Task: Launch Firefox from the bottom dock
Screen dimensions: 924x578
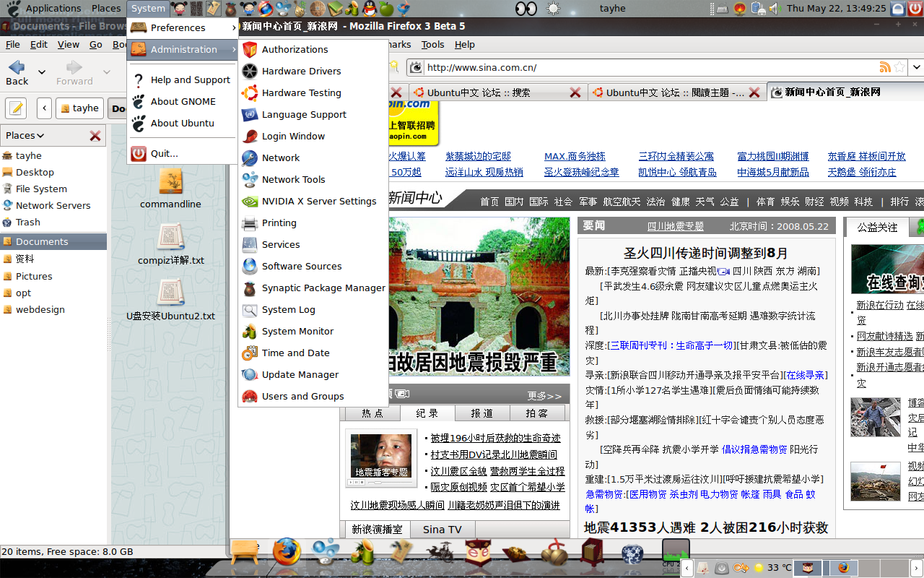Action: coord(287,551)
